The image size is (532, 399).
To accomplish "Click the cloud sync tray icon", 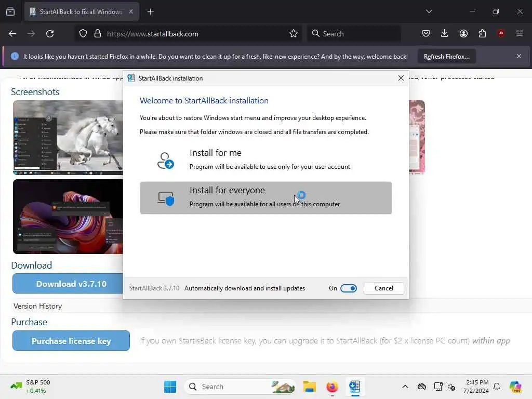I will [x=422, y=387].
